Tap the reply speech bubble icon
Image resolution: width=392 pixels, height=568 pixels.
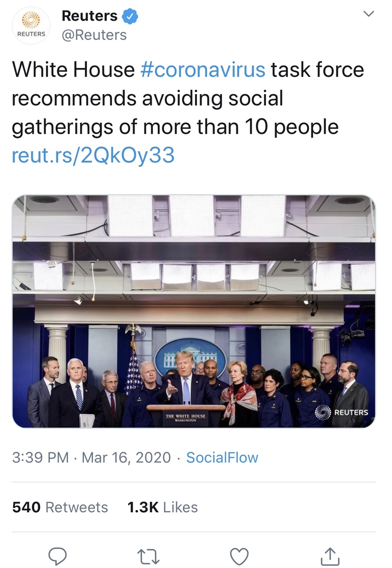[57, 556]
